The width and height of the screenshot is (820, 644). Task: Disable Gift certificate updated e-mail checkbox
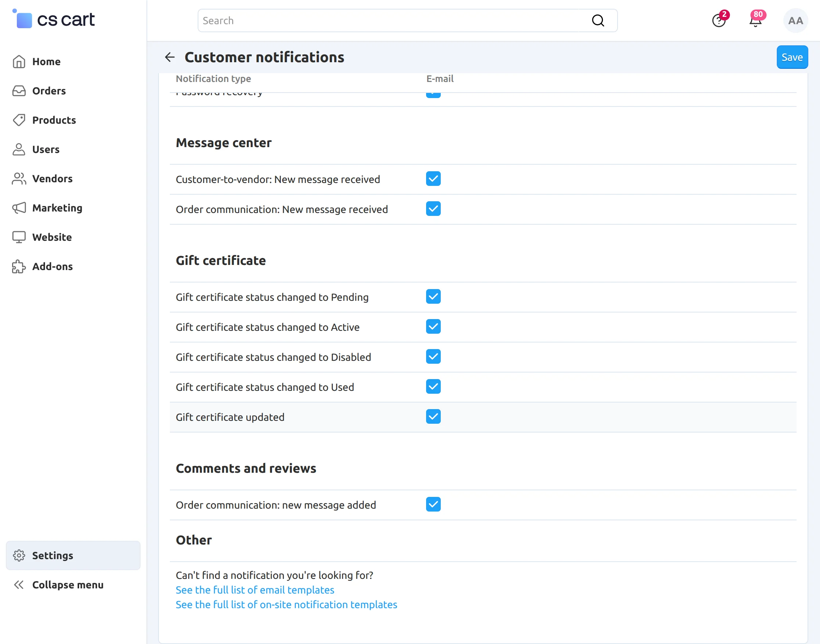pyautogui.click(x=433, y=416)
